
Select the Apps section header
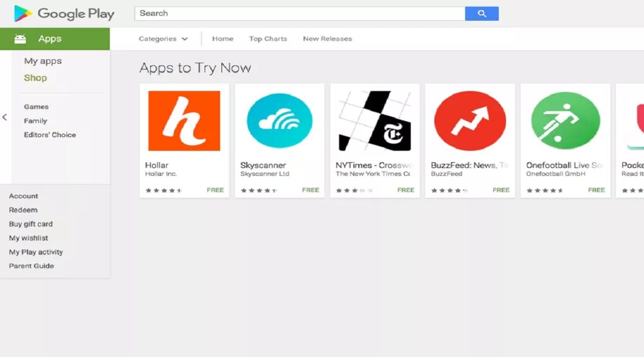tap(55, 39)
